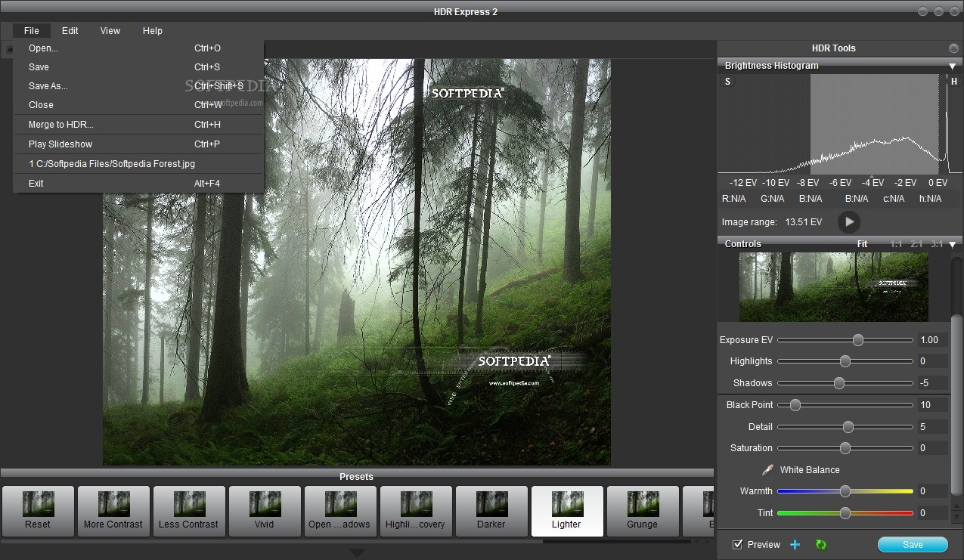Click the Highlights slider handle
The height and width of the screenshot is (560, 964).
click(x=845, y=361)
